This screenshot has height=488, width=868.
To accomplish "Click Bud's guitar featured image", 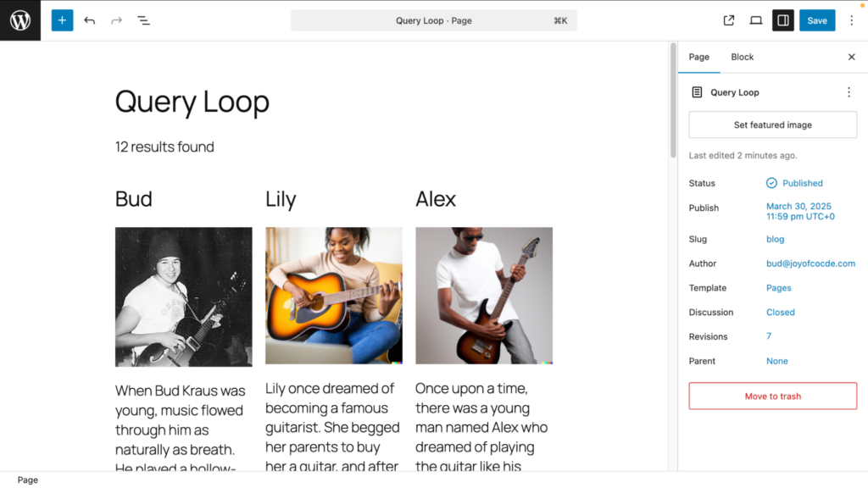I will [184, 297].
